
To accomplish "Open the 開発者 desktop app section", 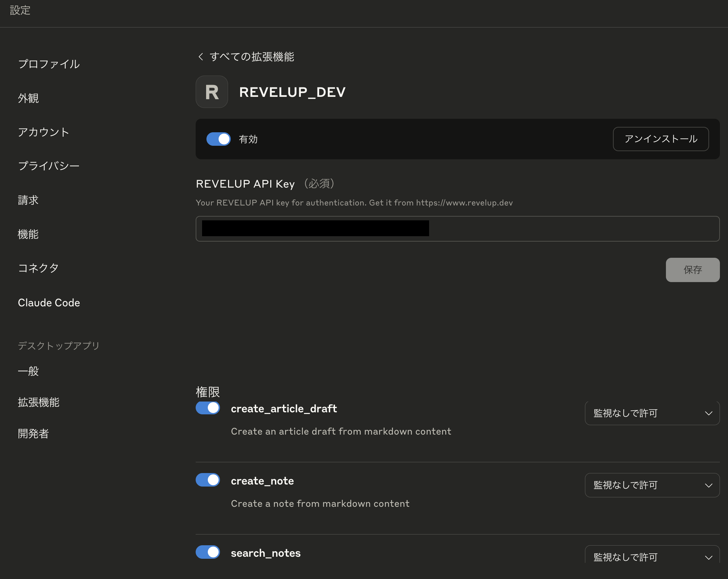I will click(x=33, y=433).
